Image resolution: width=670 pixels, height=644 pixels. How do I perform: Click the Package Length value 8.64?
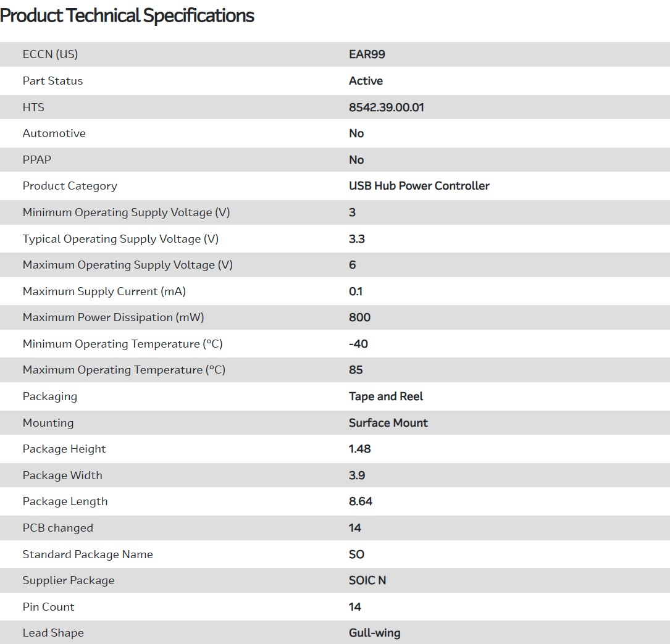[361, 501]
